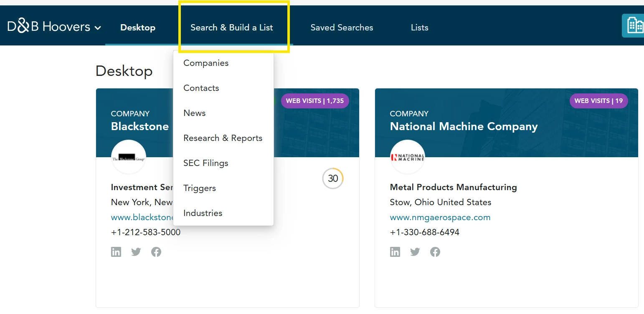Image resolution: width=644 pixels, height=314 pixels.
Task: Click the building icon in the header
Action: (634, 26)
